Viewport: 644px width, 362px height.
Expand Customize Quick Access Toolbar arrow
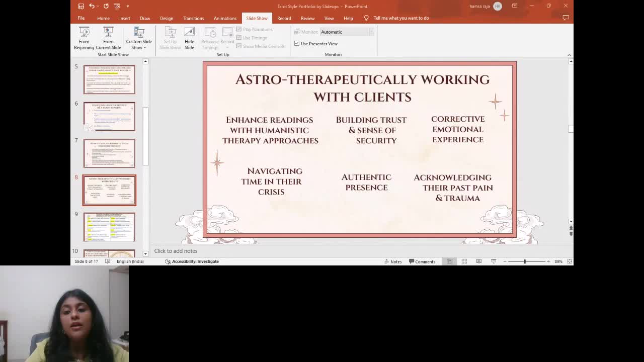(x=127, y=6)
